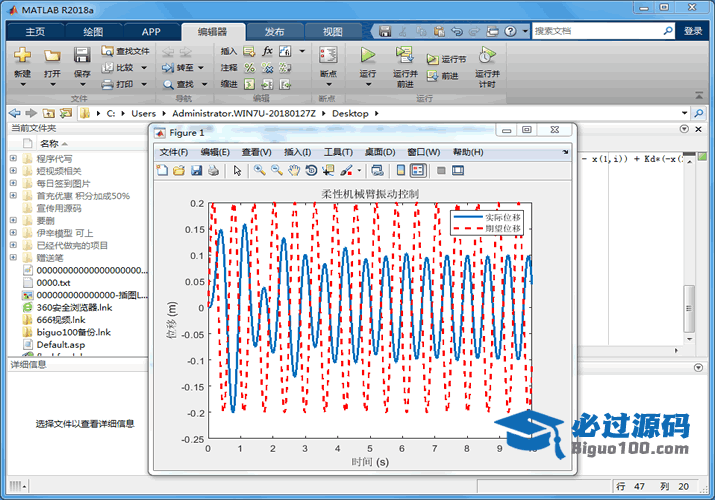
Task: Click the Find (查找) magnifier button
Action: coord(179,84)
